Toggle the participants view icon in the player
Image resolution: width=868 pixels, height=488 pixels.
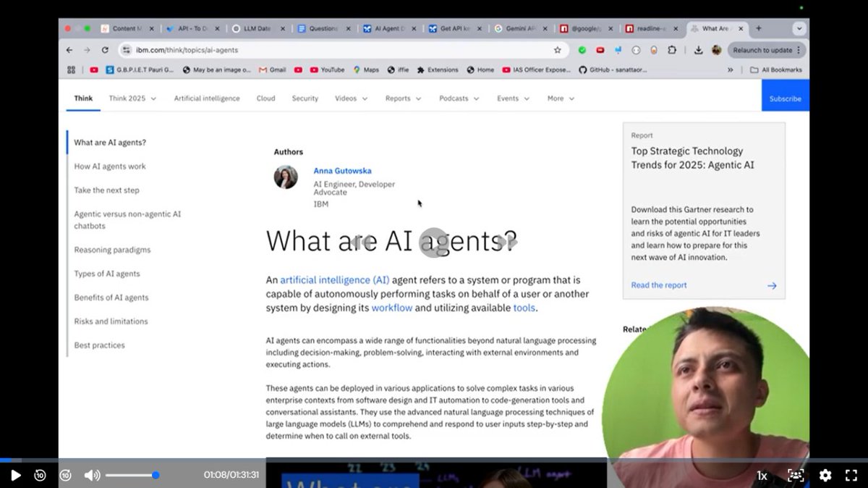796,476
